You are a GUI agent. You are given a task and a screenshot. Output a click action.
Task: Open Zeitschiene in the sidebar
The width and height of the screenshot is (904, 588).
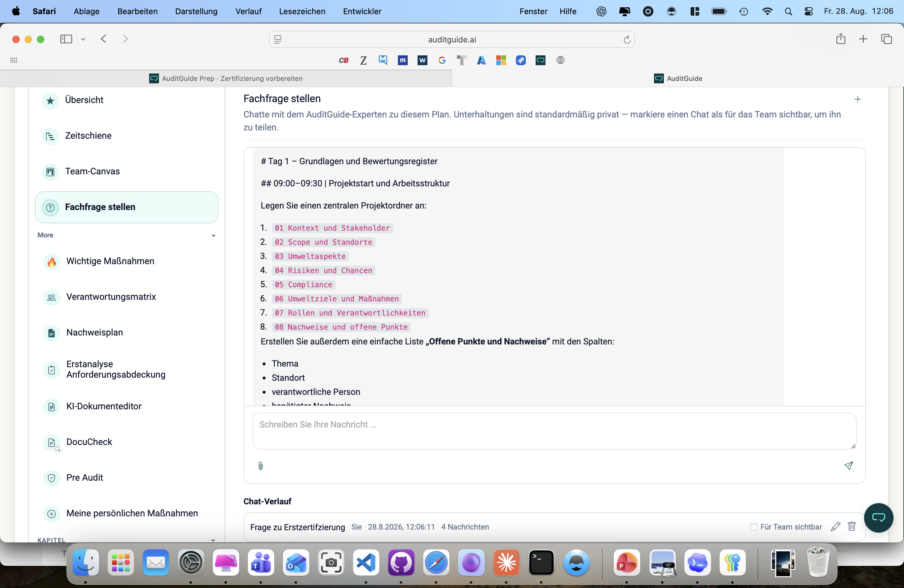(x=88, y=136)
